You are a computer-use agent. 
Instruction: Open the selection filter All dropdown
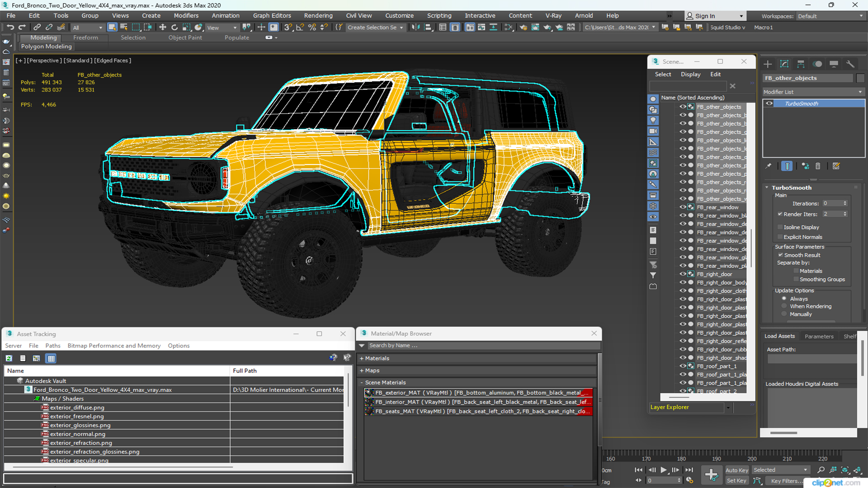click(x=88, y=27)
